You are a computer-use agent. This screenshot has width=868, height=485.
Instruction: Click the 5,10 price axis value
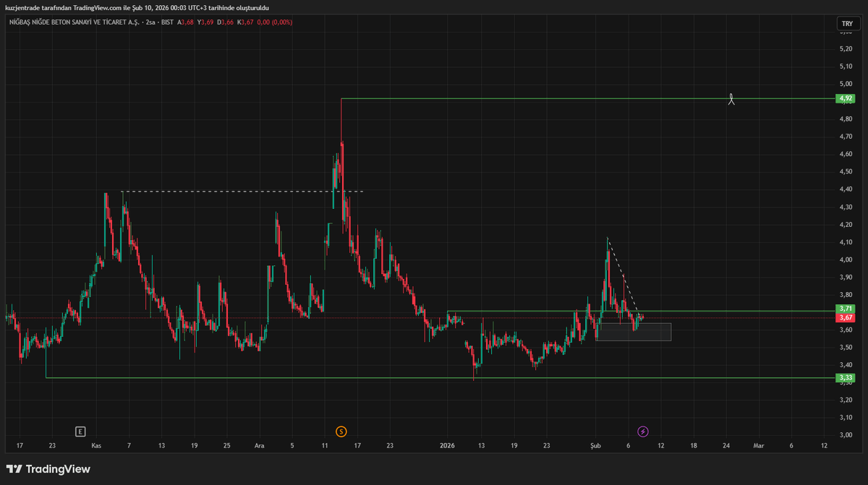[x=846, y=66]
